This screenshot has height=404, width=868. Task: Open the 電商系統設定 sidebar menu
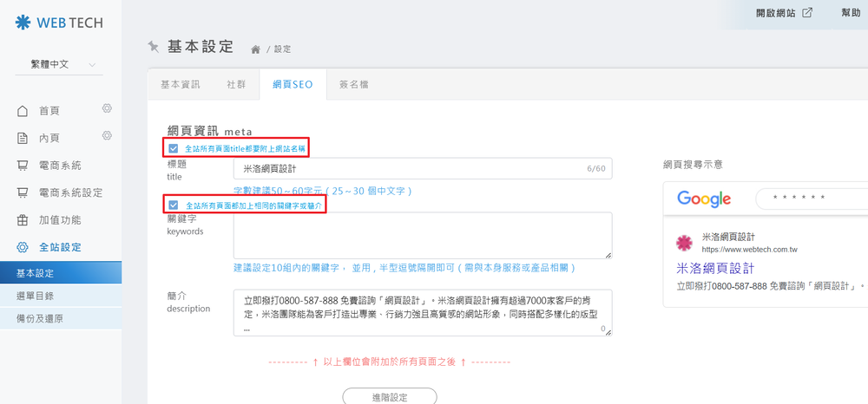pyautogui.click(x=70, y=192)
